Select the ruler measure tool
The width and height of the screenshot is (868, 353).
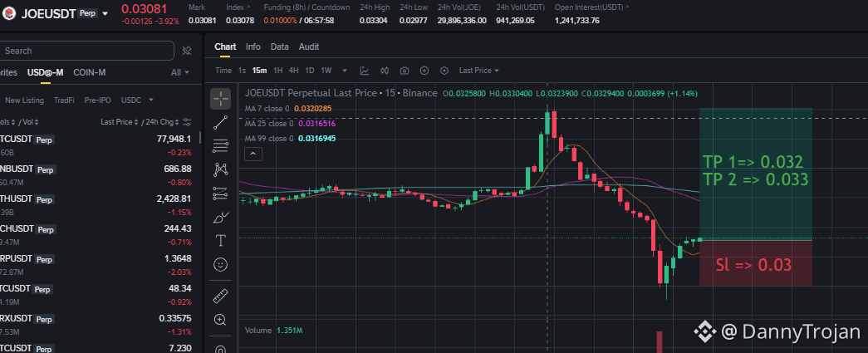pos(221,296)
